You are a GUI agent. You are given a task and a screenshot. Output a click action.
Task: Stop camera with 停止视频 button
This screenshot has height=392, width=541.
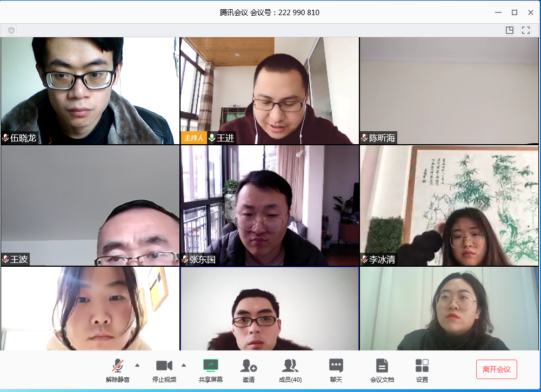coord(164,370)
